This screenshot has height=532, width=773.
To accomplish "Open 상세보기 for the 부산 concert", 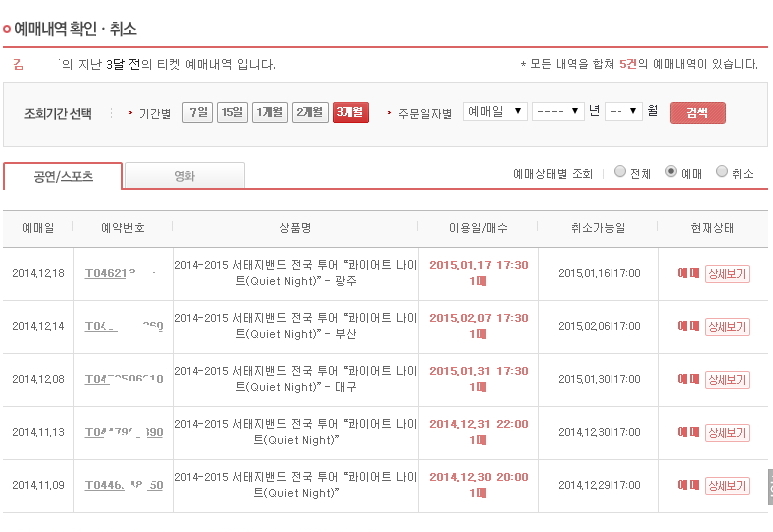I will [727, 326].
